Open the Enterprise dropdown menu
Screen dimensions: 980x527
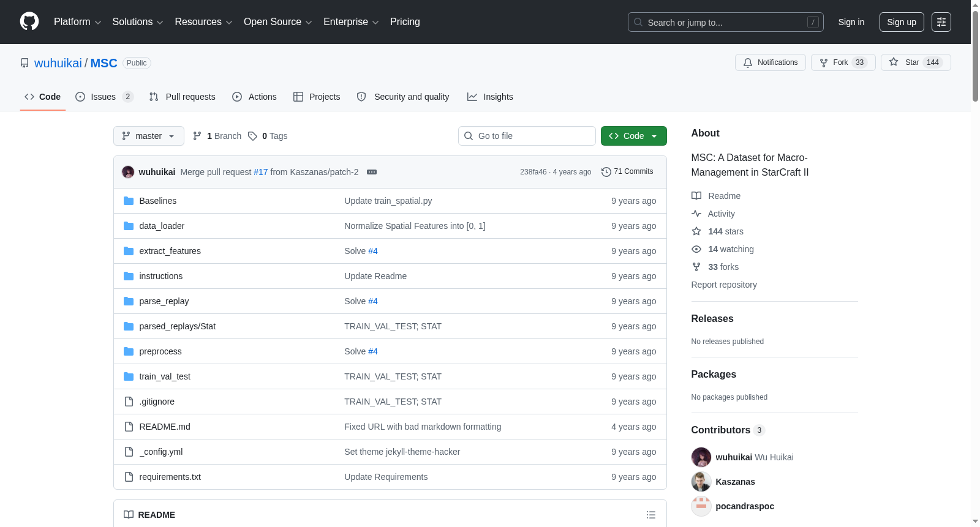(x=351, y=22)
